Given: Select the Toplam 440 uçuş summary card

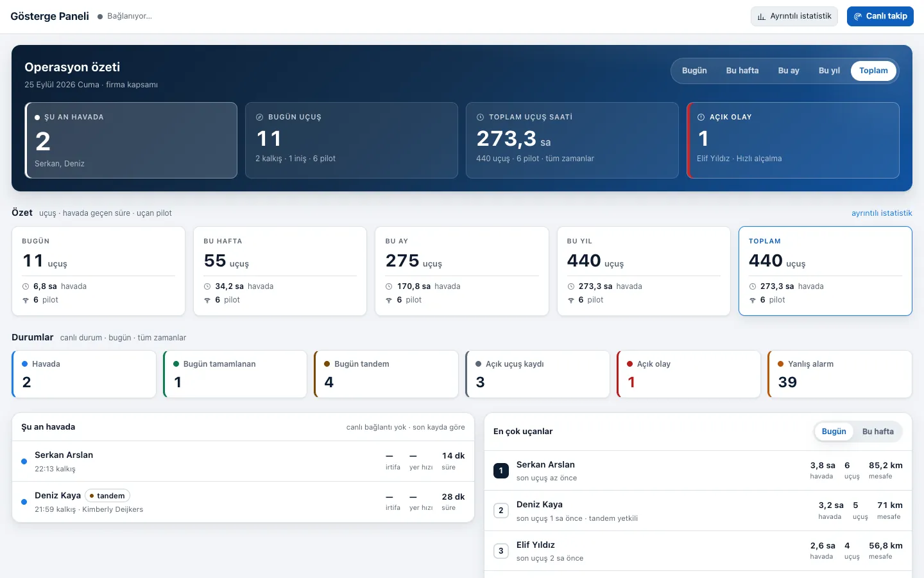Looking at the screenshot, I should (x=825, y=271).
